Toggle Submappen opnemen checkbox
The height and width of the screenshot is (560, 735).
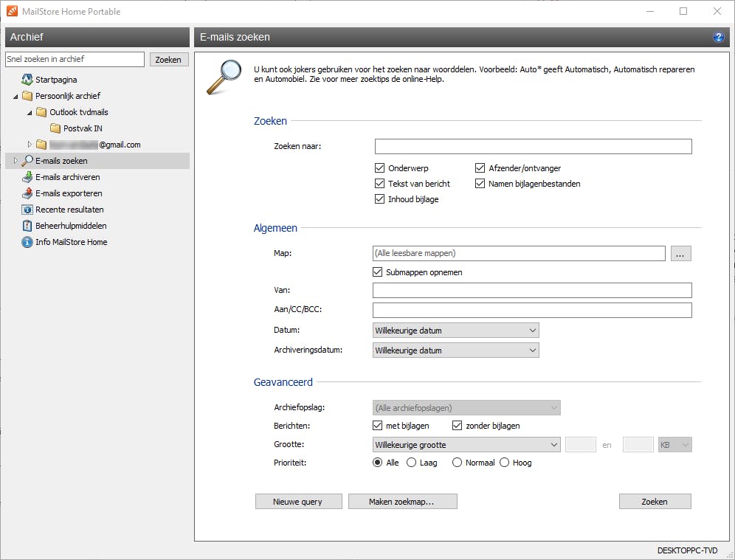(x=378, y=272)
